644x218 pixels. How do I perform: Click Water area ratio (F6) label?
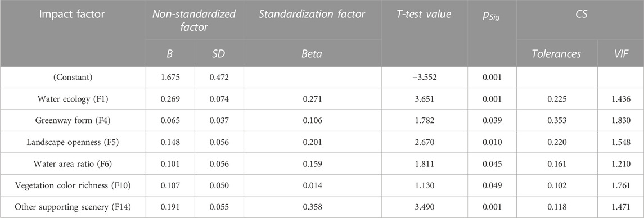click(73, 163)
